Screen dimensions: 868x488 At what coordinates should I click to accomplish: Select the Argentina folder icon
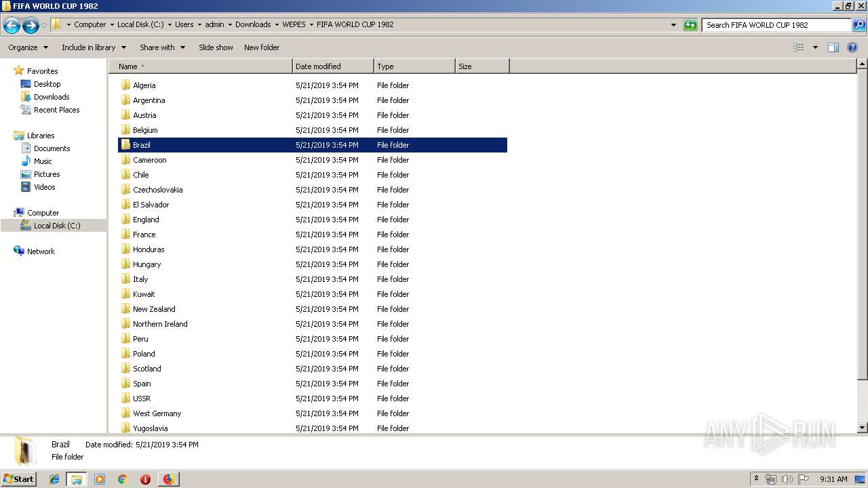coord(125,100)
